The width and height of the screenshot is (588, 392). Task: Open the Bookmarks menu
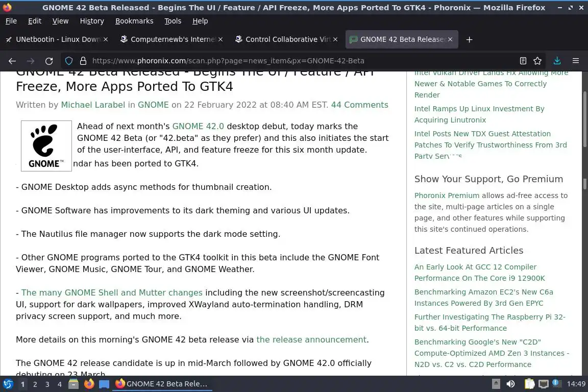coord(134,21)
